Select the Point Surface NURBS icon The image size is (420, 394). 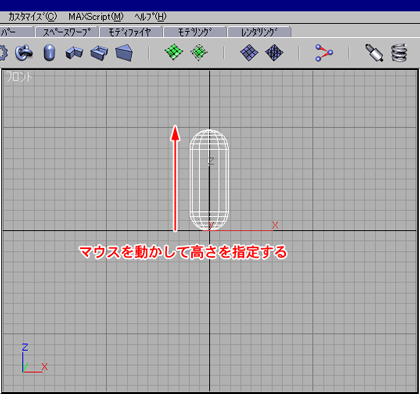point(249,53)
